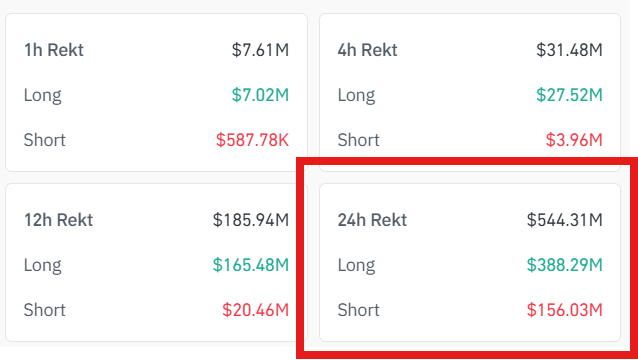Image resolution: width=638 pixels, height=360 pixels.
Task: Click the 4h Short value $3.96M
Action: click(574, 140)
